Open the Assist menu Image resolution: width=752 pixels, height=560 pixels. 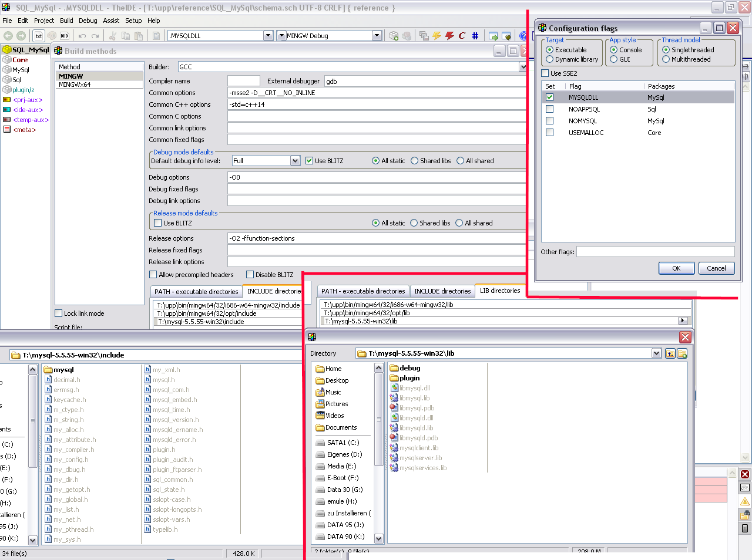(111, 21)
